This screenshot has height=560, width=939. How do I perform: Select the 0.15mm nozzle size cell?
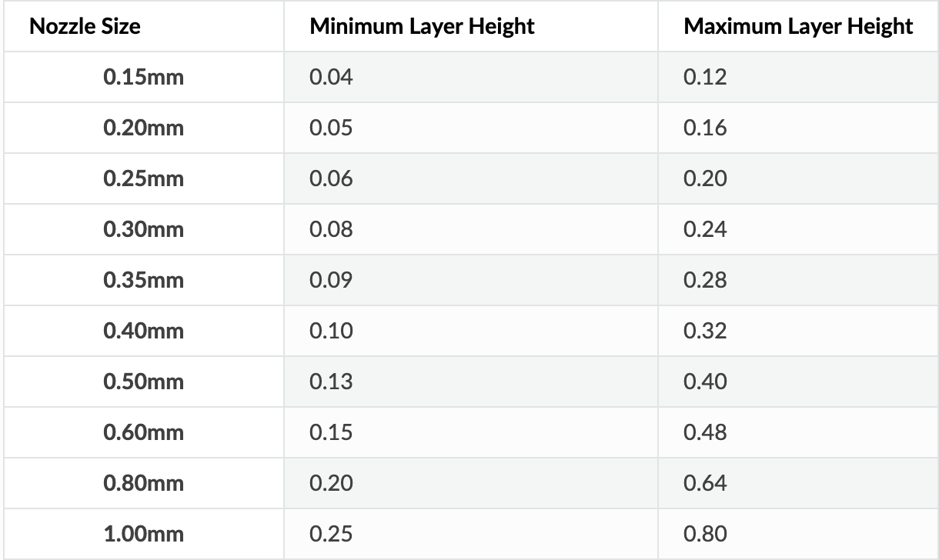point(144,77)
